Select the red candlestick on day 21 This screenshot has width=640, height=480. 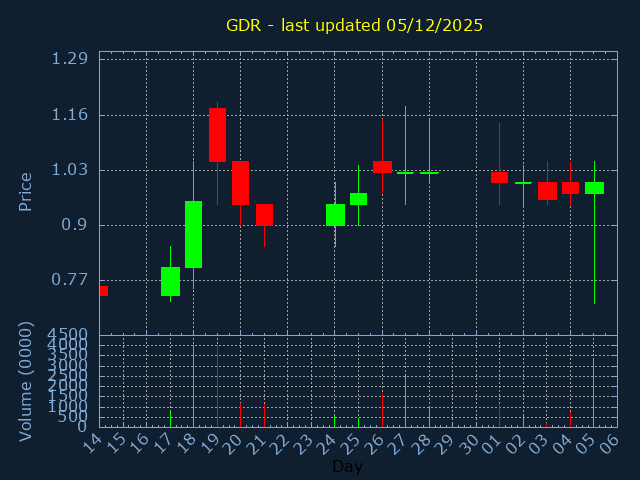pyautogui.click(x=264, y=214)
